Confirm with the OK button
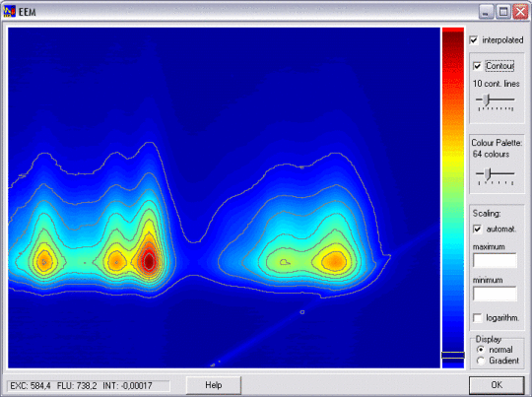 point(497,385)
